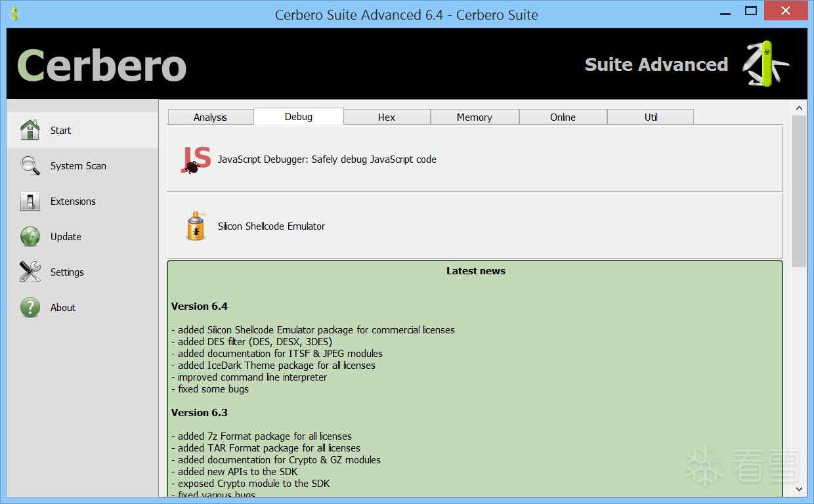Viewport: 814px width, 504px height.
Task: Click the Extensions switch icon
Action: [30, 201]
